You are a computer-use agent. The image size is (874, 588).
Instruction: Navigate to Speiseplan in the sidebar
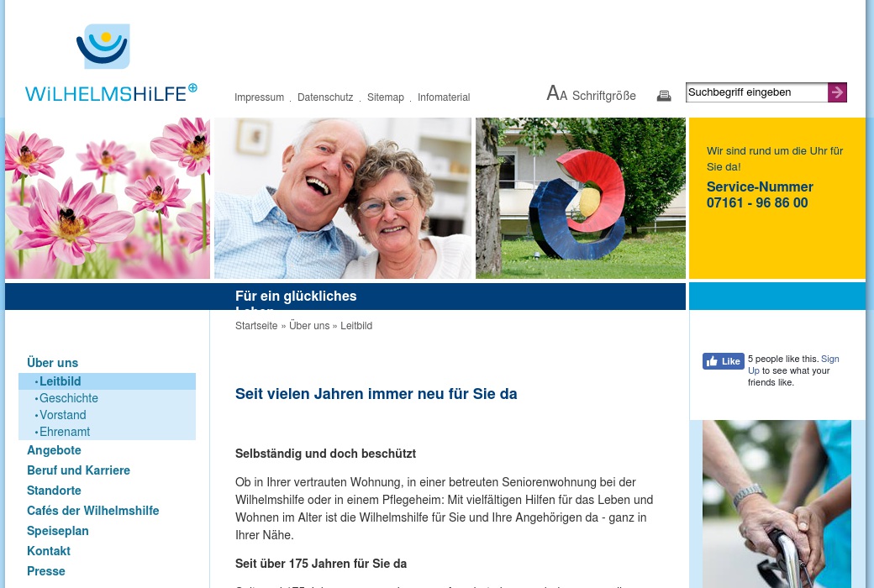tap(57, 531)
